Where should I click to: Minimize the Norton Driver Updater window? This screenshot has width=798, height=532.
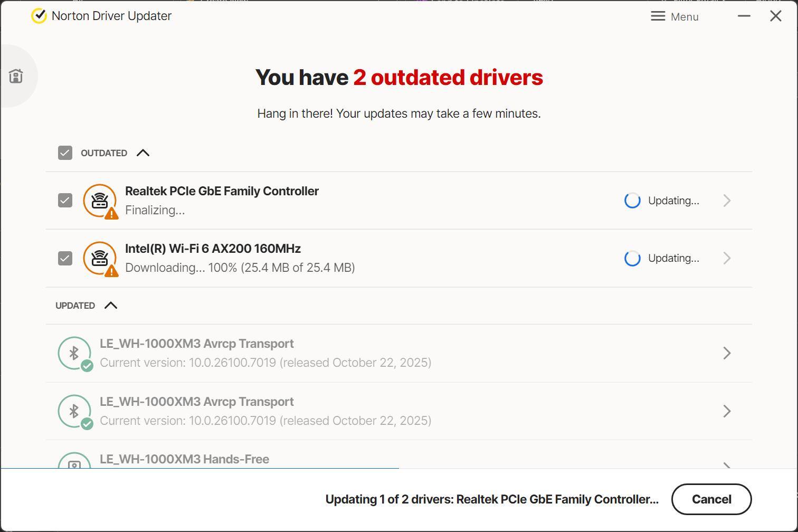744,16
